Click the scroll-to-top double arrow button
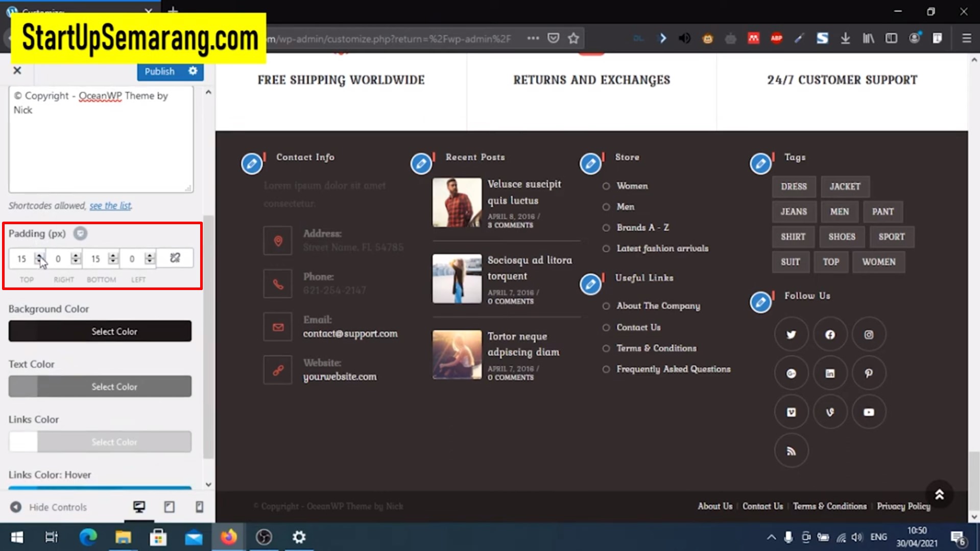 tap(939, 494)
